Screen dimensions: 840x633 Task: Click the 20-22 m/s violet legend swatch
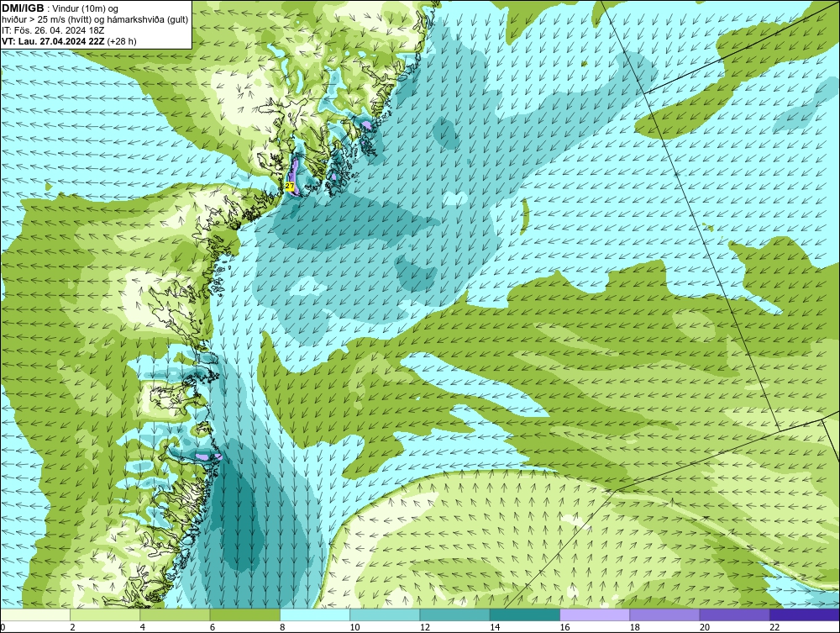click(x=734, y=615)
